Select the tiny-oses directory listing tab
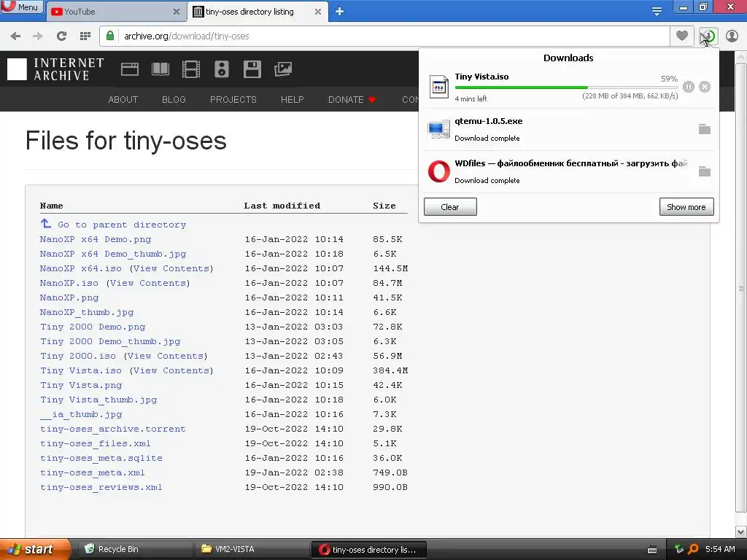The width and height of the screenshot is (747, 560). [x=258, y=12]
